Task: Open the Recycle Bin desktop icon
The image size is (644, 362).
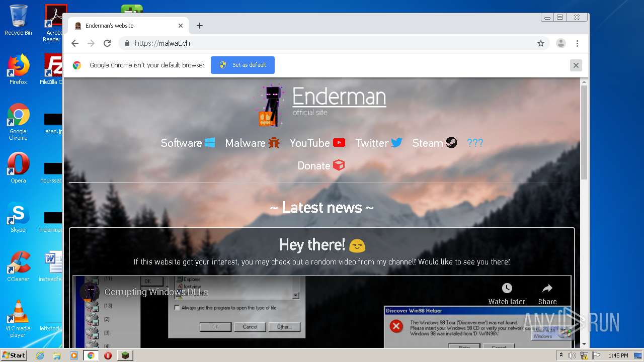Action: coord(18,21)
